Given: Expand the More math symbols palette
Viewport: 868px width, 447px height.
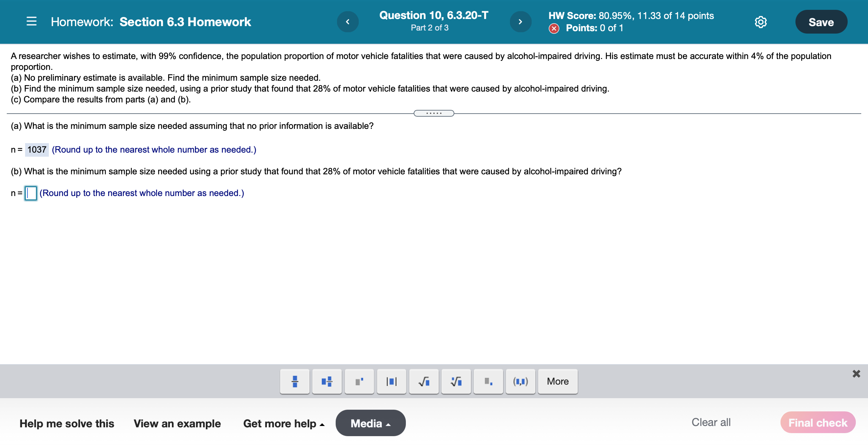Looking at the screenshot, I should [558, 381].
